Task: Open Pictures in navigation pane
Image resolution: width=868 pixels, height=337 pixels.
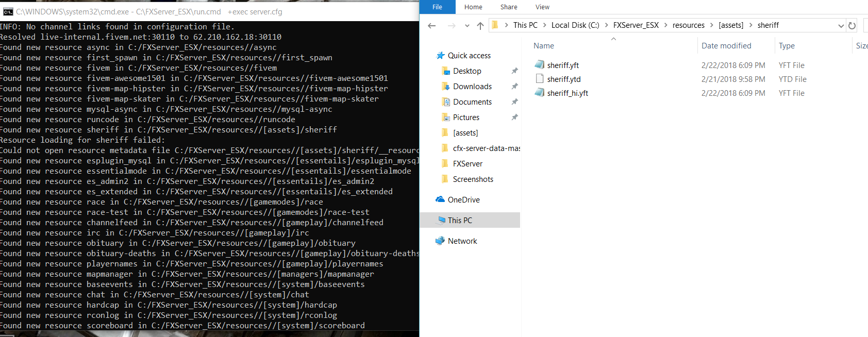Action: pos(466,117)
